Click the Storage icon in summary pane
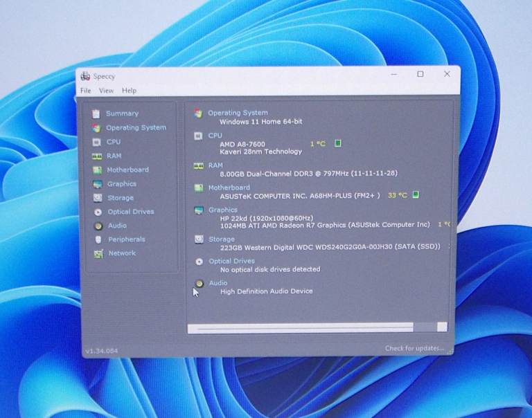532x418 pixels. click(199, 239)
